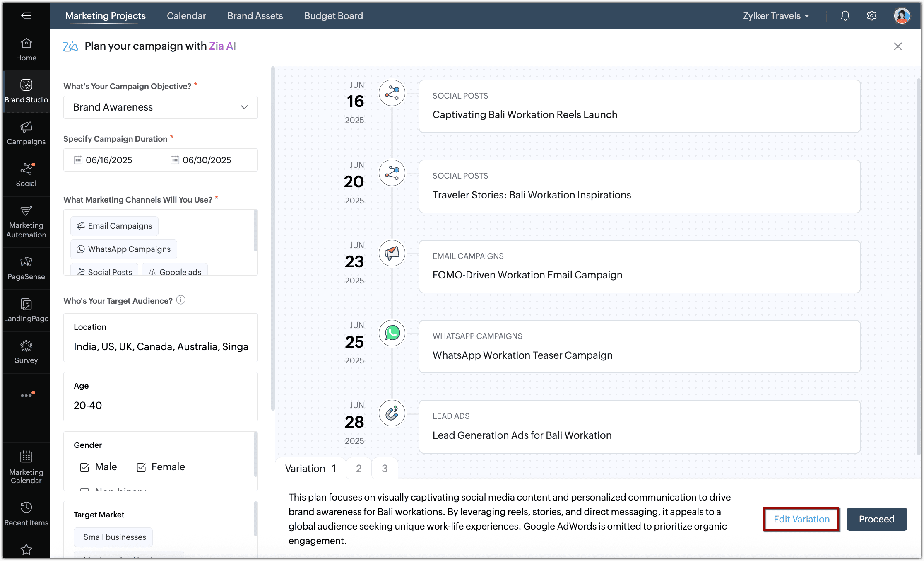Collapse the sidebar with hamburger icon
The image size is (924, 561).
click(26, 16)
